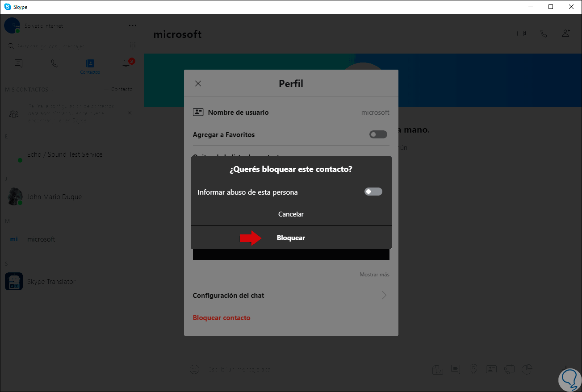Click the red Bloquear contacto link
This screenshot has height=392, width=582.
click(222, 318)
